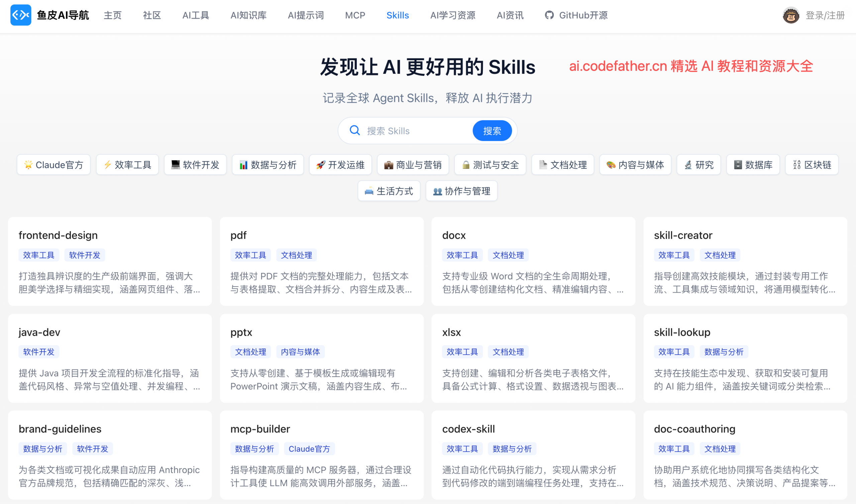
Task: Click the 鱼皮AI导航 logo icon
Action: 20,15
